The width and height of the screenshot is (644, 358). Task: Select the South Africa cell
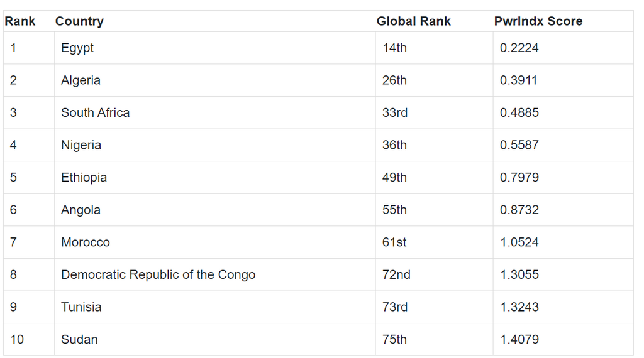[95, 112]
